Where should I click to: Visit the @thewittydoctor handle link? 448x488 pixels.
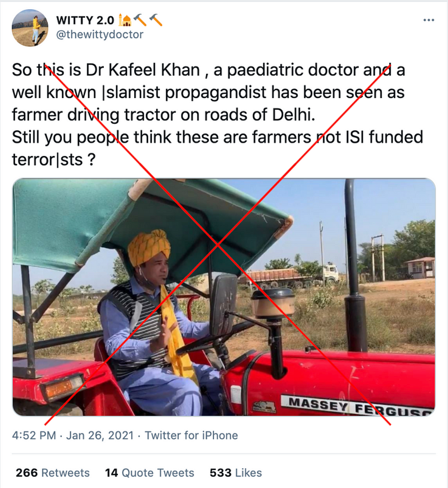100,34
